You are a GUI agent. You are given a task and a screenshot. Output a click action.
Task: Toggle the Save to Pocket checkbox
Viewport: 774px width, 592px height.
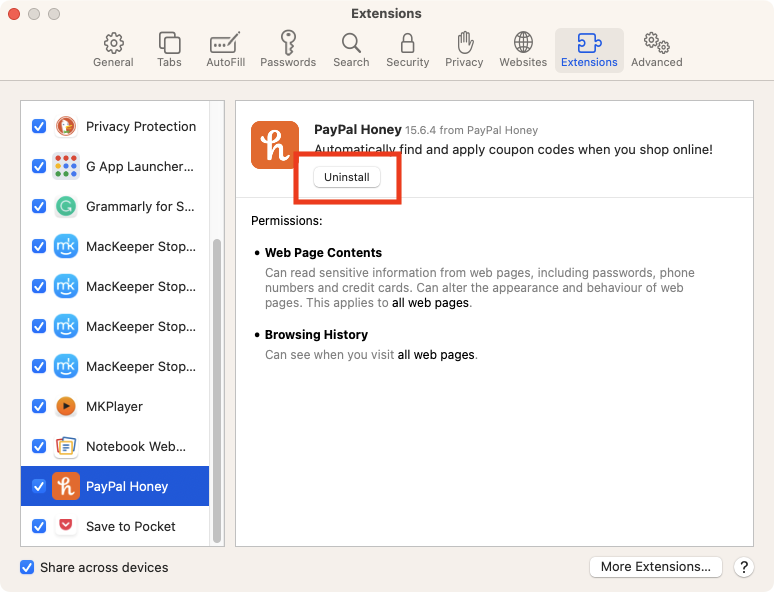[39, 526]
